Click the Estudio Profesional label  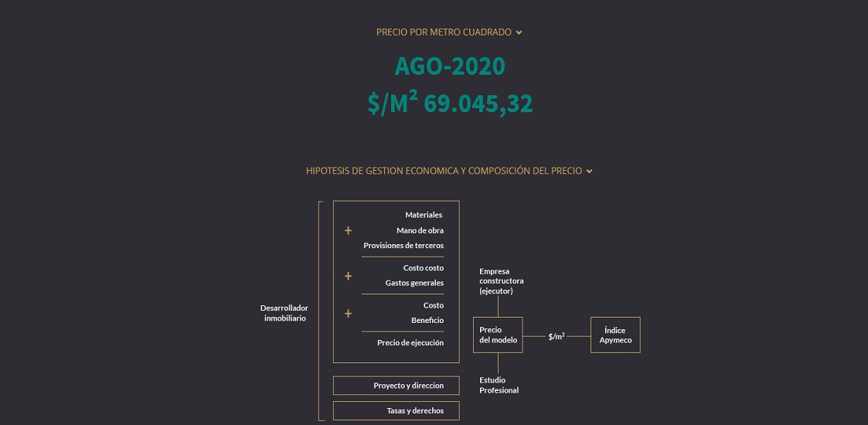pos(499,385)
